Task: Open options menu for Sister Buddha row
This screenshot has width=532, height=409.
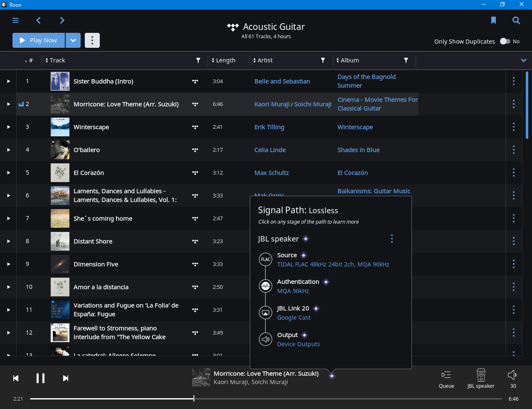Action: [x=514, y=81]
